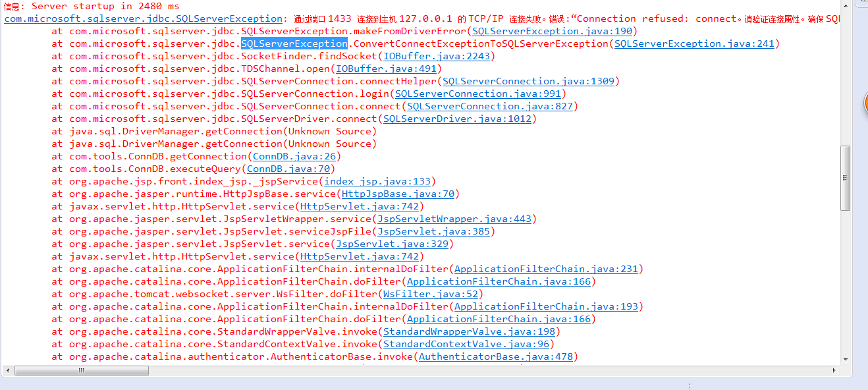This screenshot has width=868, height=390.
Task: Click the horizontal scrollbar right arrow
Action: pos(834,371)
